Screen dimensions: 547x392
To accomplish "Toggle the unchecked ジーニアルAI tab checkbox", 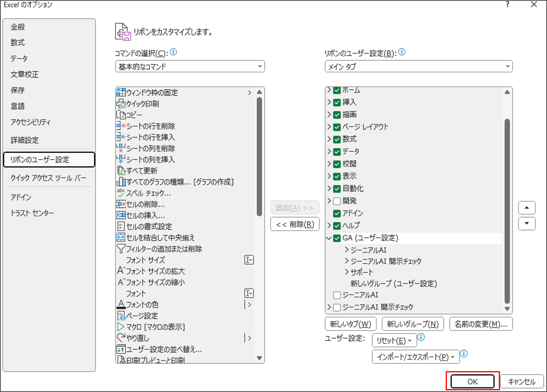I will (337, 295).
